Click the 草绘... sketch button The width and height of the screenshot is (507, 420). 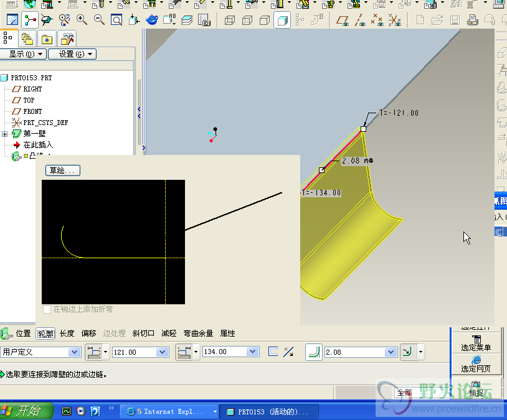63,170
